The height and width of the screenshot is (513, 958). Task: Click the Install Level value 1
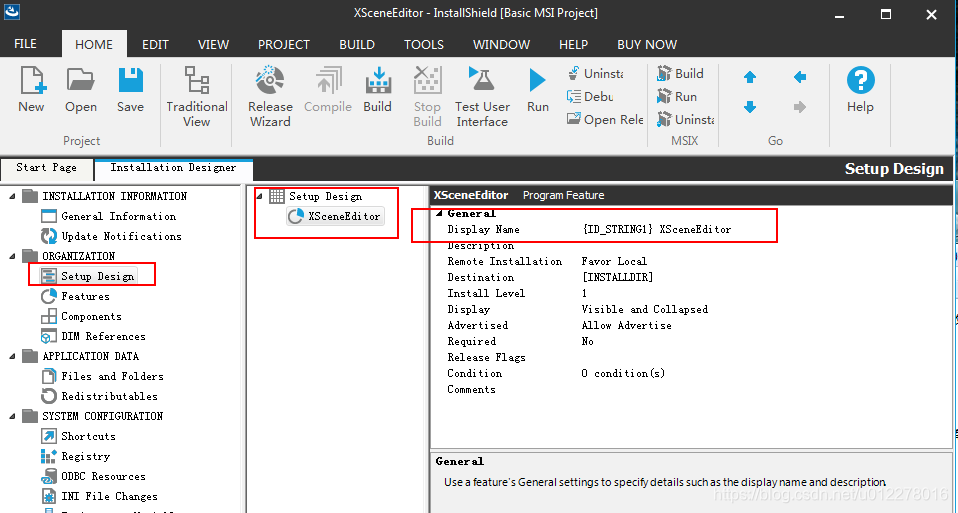point(584,293)
